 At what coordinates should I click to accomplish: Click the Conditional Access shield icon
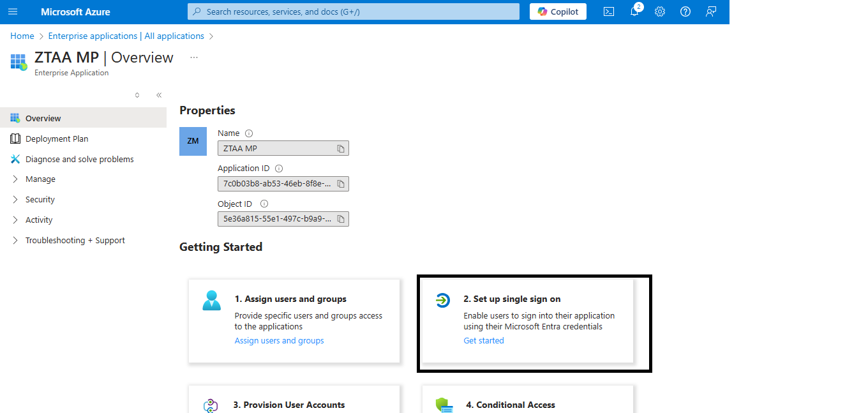click(x=444, y=405)
